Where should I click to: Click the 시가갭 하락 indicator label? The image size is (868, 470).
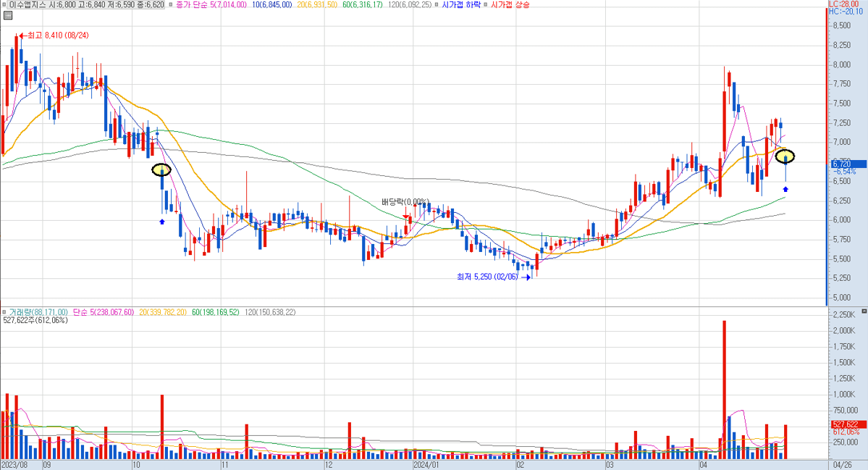click(460, 4)
